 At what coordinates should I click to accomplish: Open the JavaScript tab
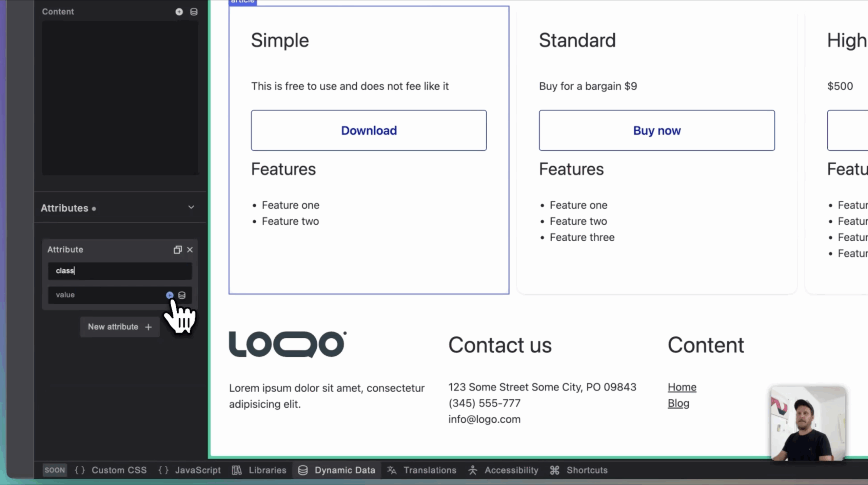[190, 470]
